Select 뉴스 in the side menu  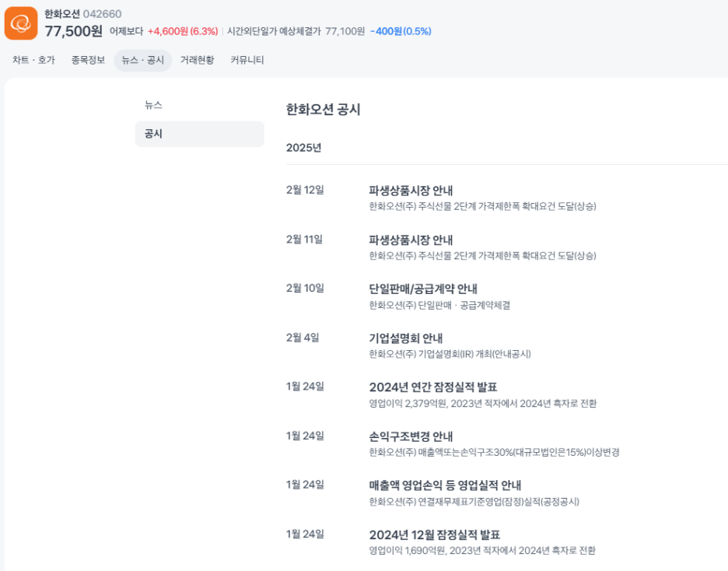point(153,105)
